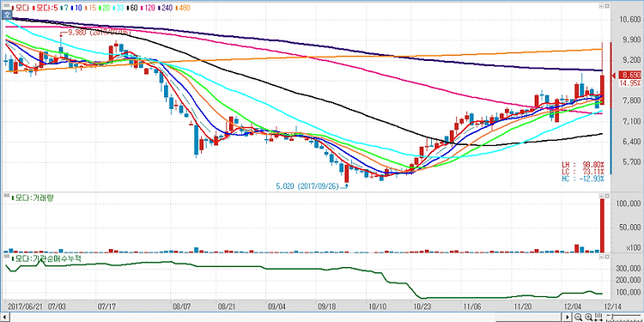Click the scroll right arrow on the scrollbar
The height and width of the screenshot is (322, 644).
(568, 317)
